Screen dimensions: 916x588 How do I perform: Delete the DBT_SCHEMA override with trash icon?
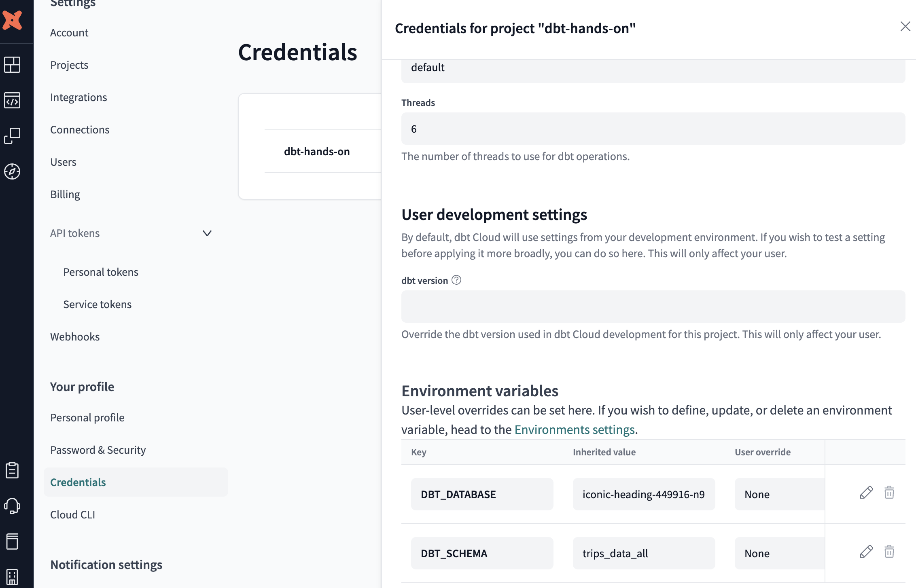[889, 552]
